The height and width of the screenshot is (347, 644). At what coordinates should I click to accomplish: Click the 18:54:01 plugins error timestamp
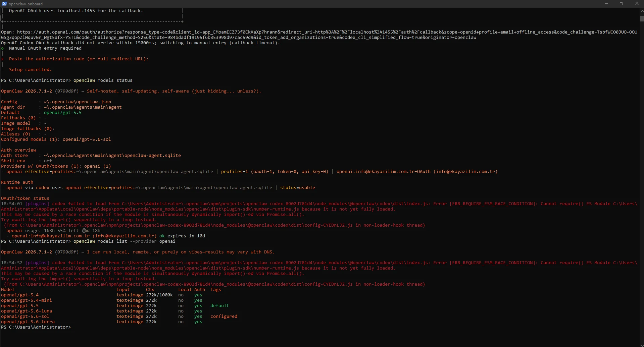pyautogui.click(x=12, y=204)
